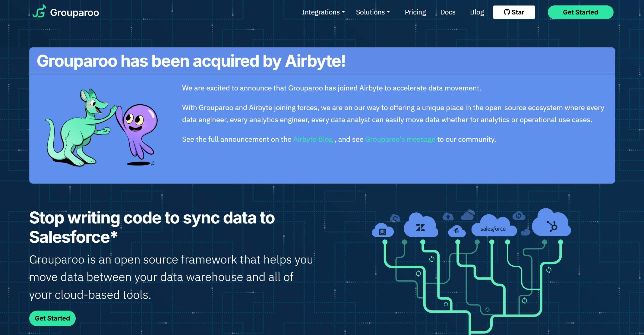
Task: Open the Grouparoo's message link
Action: [400, 139]
